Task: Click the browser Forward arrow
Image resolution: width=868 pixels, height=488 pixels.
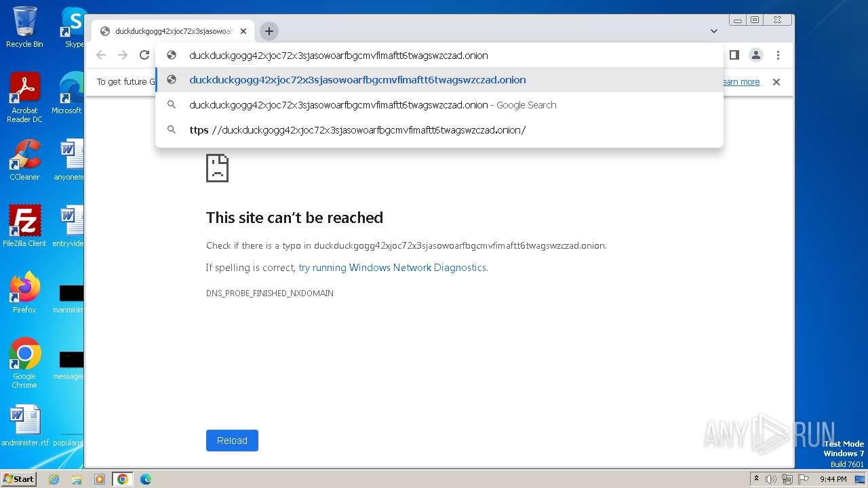Action: coord(123,55)
